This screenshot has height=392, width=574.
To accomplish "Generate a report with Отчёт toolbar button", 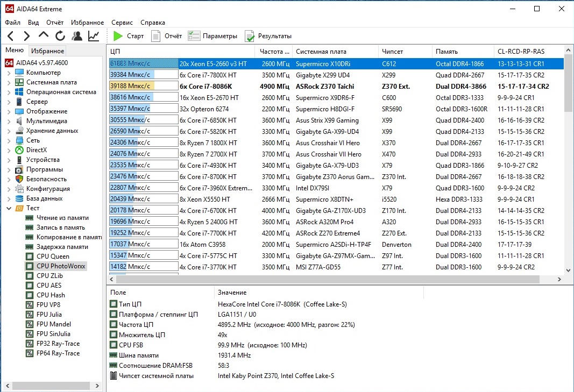I will pyautogui.click(x=167, y=36).
